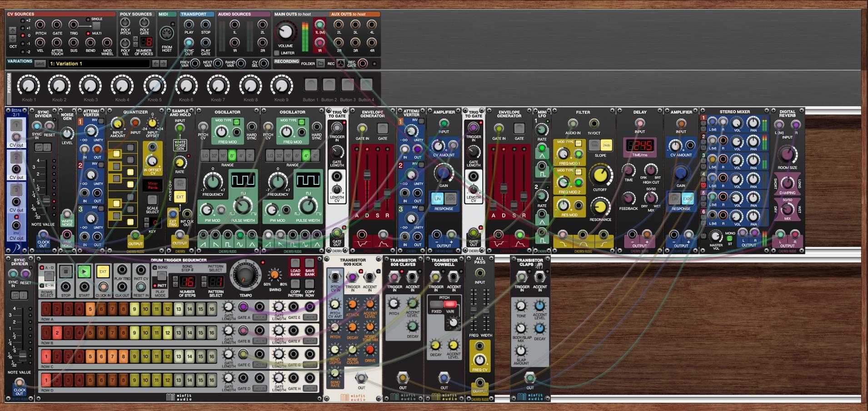This screenshot has height=411, width=868.
Task: Open the quantizer Scale Select button
Action: point(152,200)
